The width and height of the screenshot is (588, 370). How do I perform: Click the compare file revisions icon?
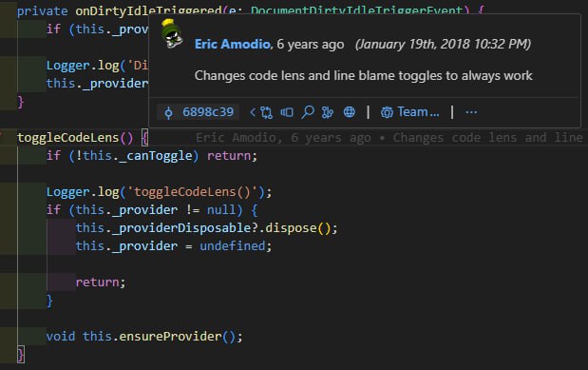tap(287, 112)
